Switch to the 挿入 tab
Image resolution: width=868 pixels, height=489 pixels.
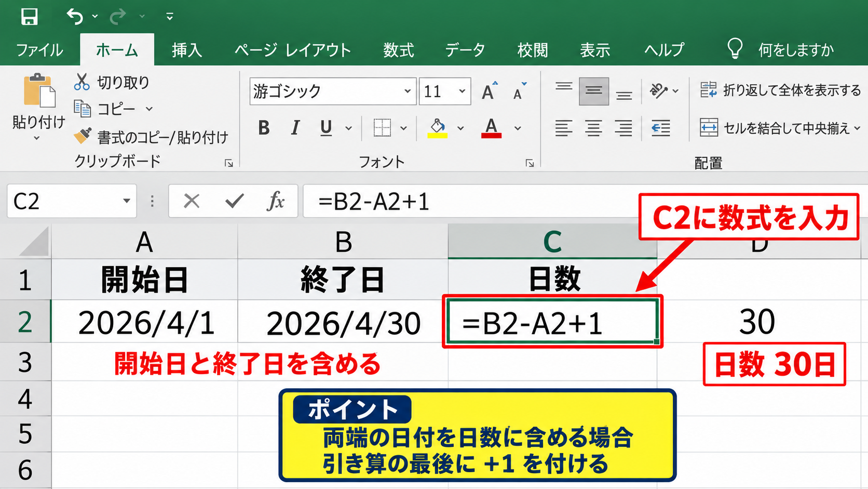(x=187, y=50)
